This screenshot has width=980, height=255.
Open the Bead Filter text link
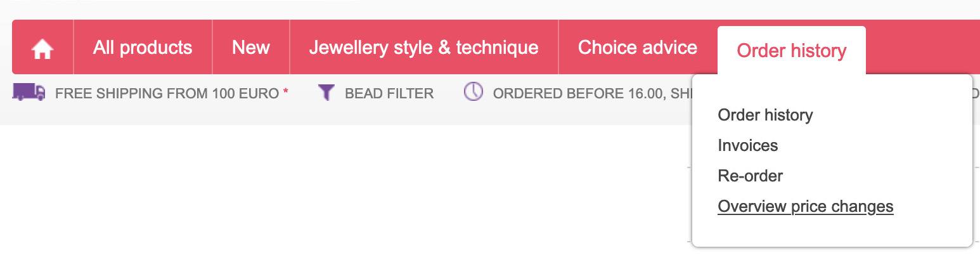389,94
